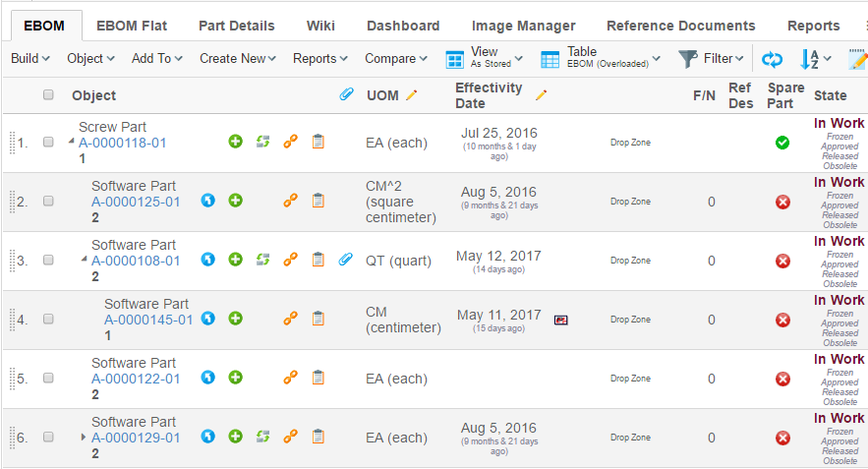This screenshot has height=469, width=868.
Task: Click the chain link icon for A-0000125-01
Action: 290,202
